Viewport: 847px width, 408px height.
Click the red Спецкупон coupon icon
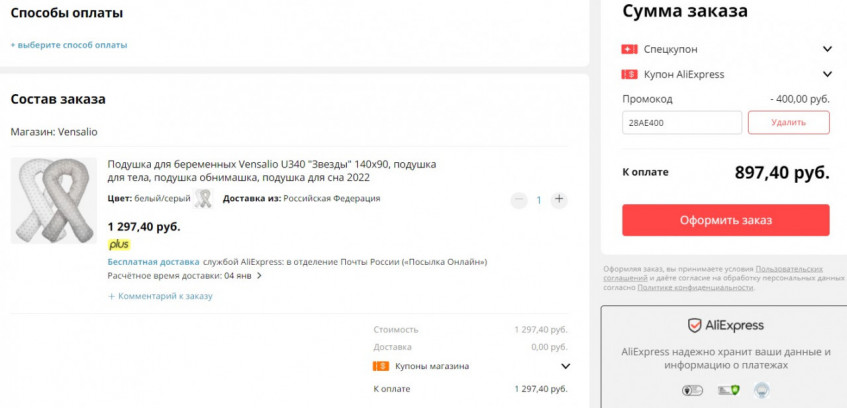(629, 49)
